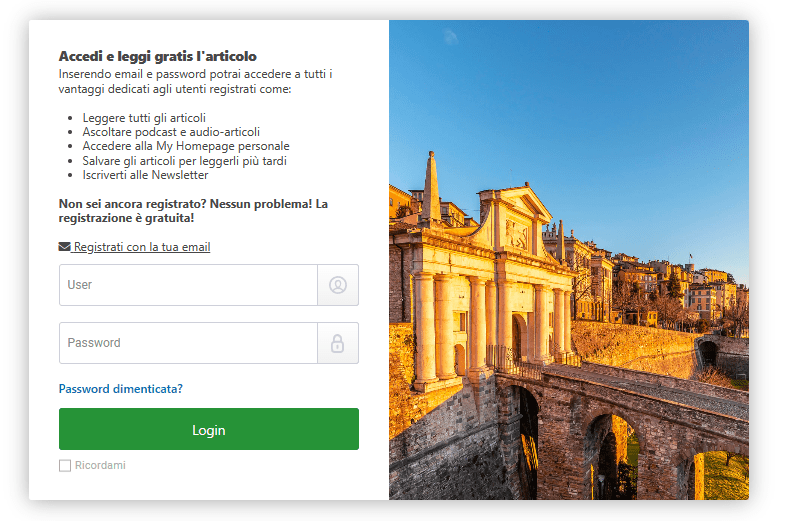Click the Ricordami label text
The height and width of the screenshot is (521, 787).
[100, 466]
